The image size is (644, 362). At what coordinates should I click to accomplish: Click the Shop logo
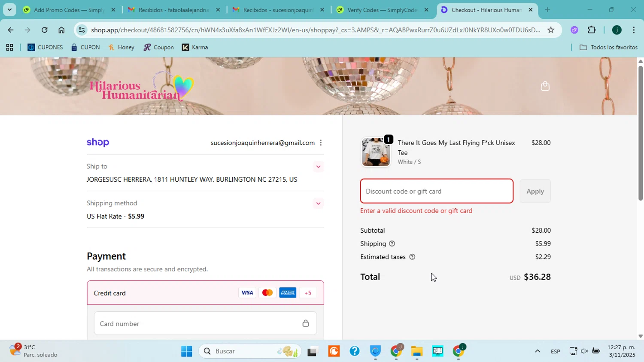[98, 143]
